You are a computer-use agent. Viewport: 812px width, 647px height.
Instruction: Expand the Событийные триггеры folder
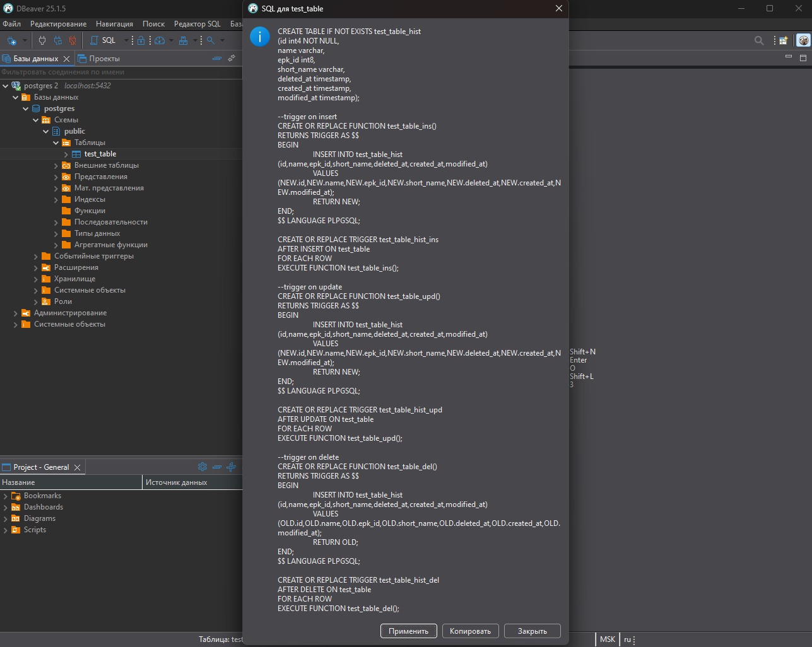point(35,256)
